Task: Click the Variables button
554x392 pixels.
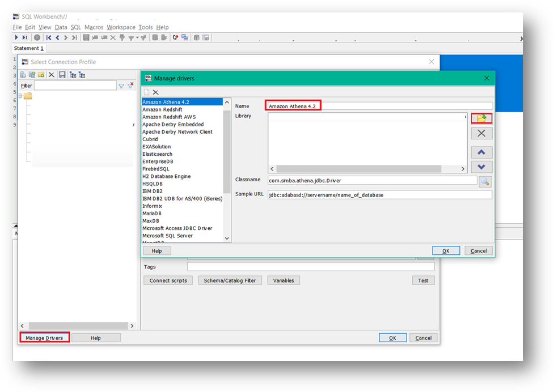Action: (284, 280)
